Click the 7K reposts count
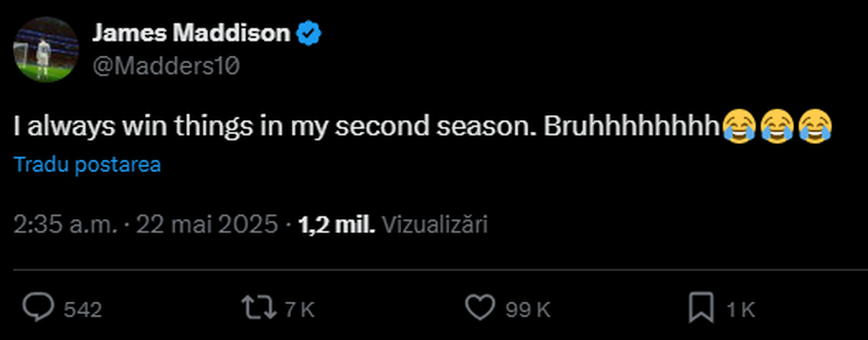The width and height of the screenshot is (868, 340). coord(299,310)
